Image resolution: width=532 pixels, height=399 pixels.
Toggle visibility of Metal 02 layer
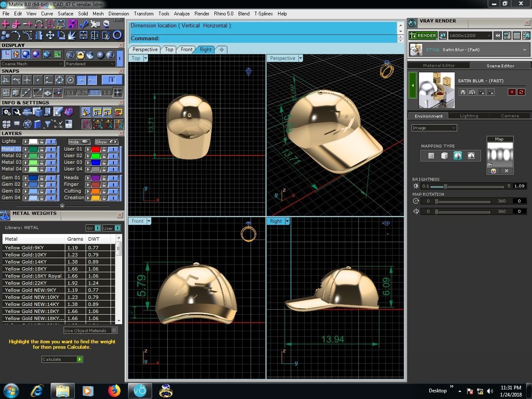(51, 155)
